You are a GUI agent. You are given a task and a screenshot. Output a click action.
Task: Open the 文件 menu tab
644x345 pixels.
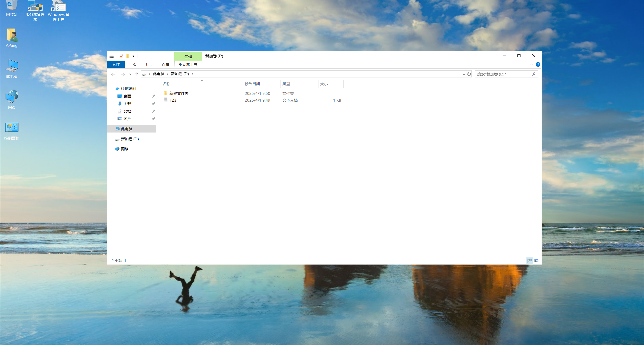[x=116, y=64]
